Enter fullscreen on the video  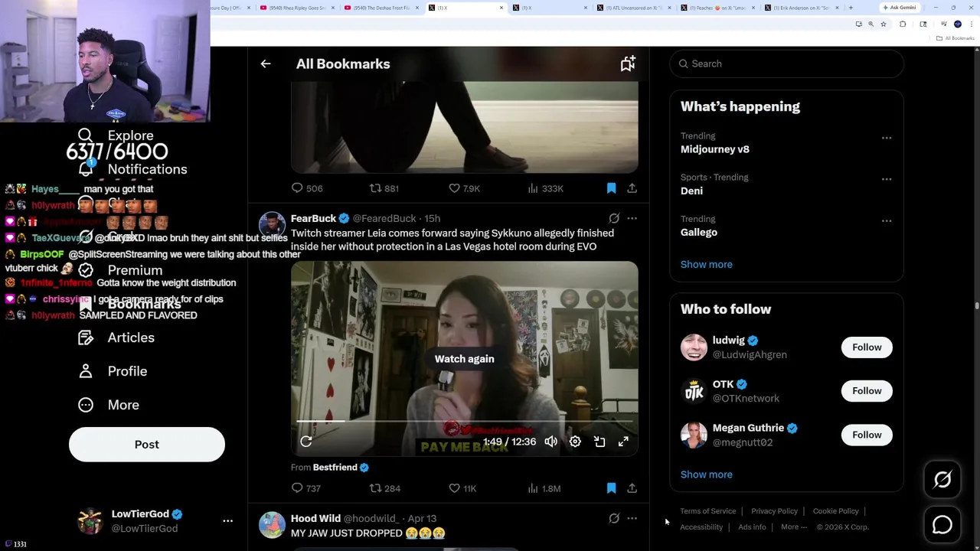coord(623,442)
